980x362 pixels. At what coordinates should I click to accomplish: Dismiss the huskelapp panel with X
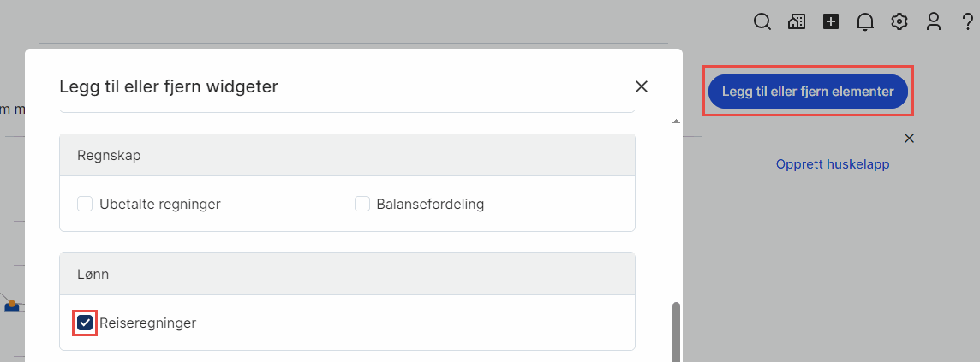tap(910, 138)
